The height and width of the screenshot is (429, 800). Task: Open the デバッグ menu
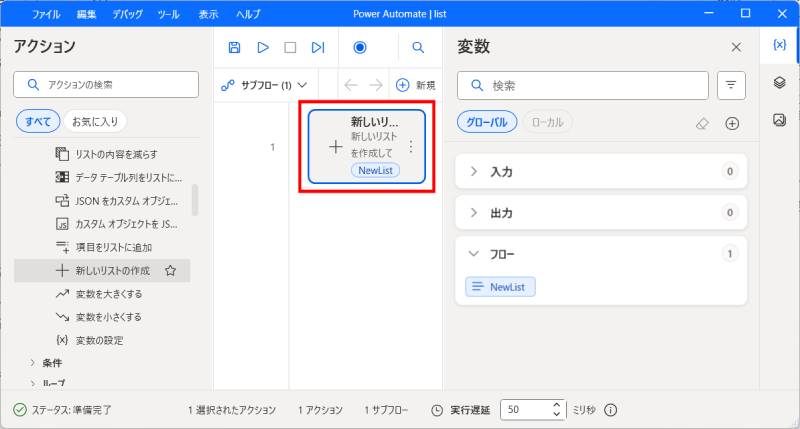click(x=128, y=14)
